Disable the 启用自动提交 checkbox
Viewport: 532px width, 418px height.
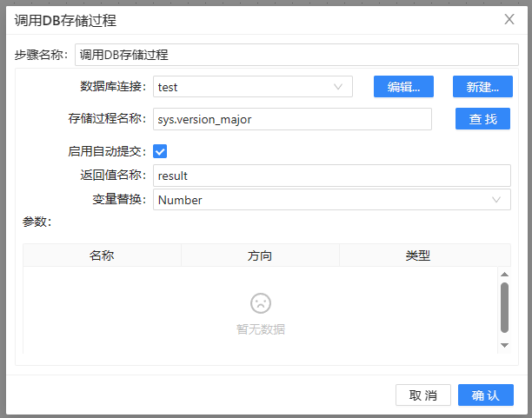coord(160,151)
